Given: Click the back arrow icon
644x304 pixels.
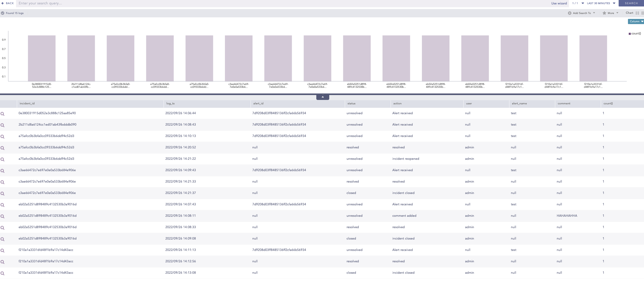Looking at the screenshot, I should (x=3, y=3).
